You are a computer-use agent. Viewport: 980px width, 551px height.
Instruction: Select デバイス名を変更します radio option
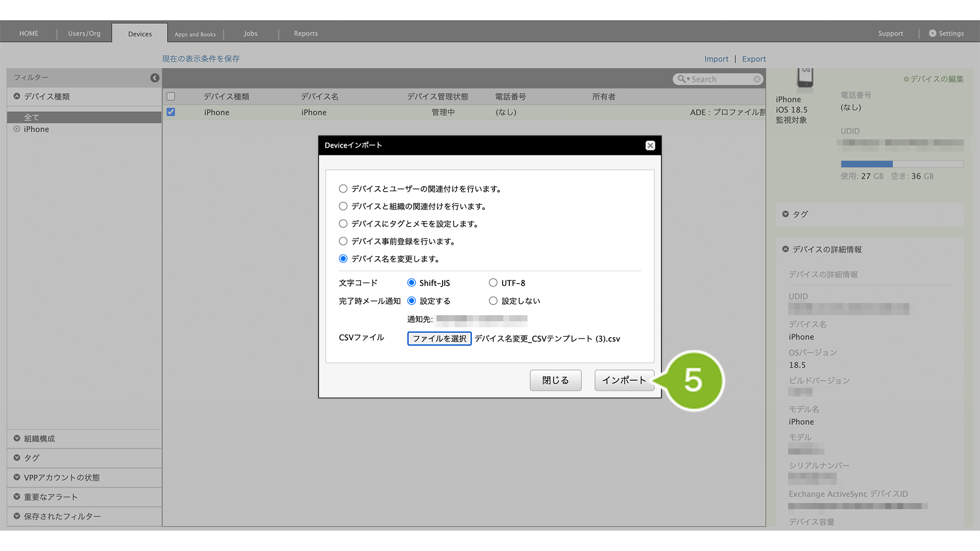[343, 259]
